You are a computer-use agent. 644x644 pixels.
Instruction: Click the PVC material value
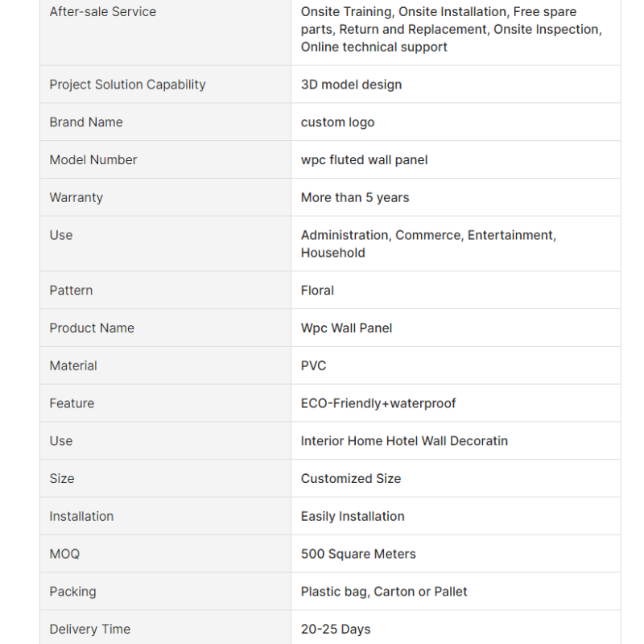point(313,365)
